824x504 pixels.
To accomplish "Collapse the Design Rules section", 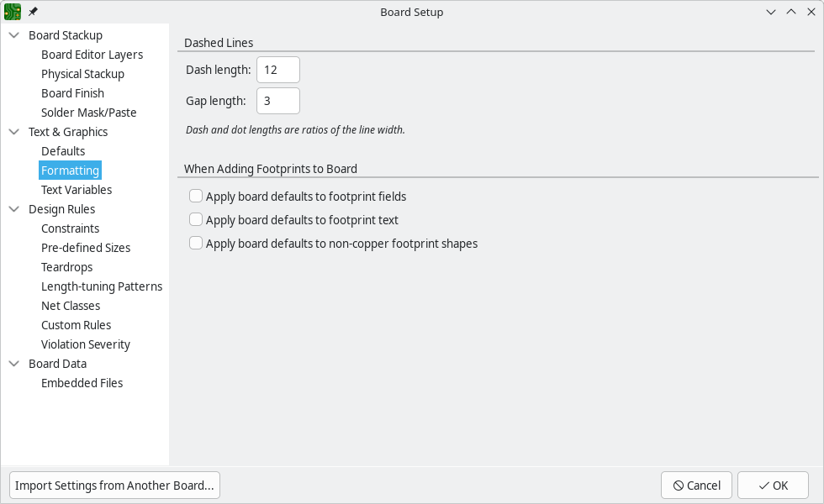I will coord(13,208).
